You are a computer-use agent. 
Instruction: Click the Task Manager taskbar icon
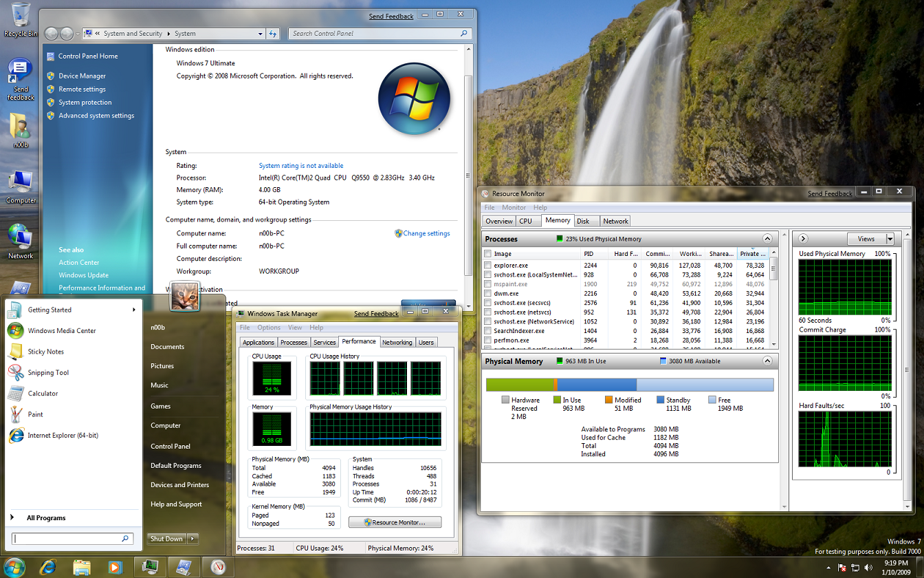pos(151,567)
